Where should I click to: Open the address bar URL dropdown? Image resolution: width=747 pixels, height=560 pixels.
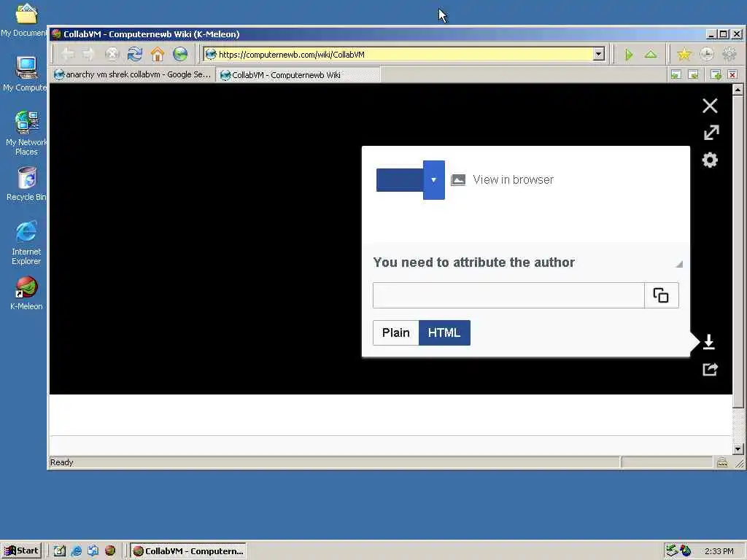(x=599, y=54)
